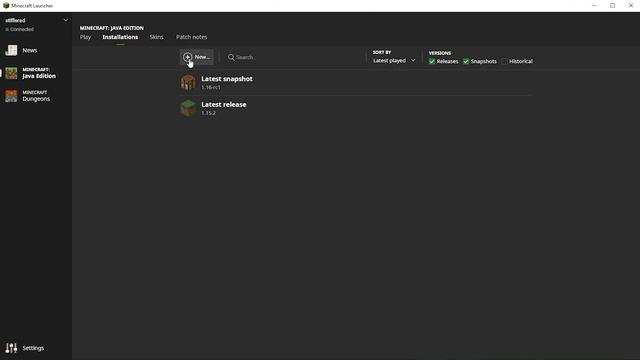Open Settings sliders icon
Image resolution: width=640 pixels, height=360 pixels.
coord(11,348)
